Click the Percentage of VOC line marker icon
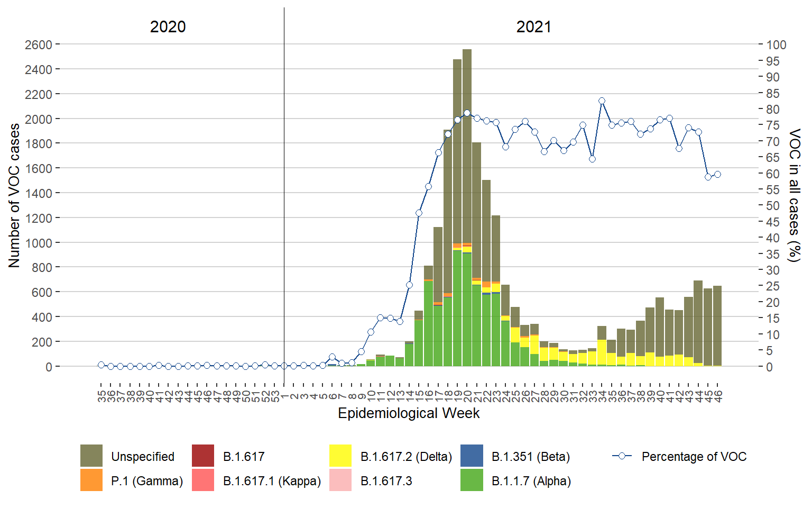Screen dimensions: 812x508 click(x=622, y=456)
